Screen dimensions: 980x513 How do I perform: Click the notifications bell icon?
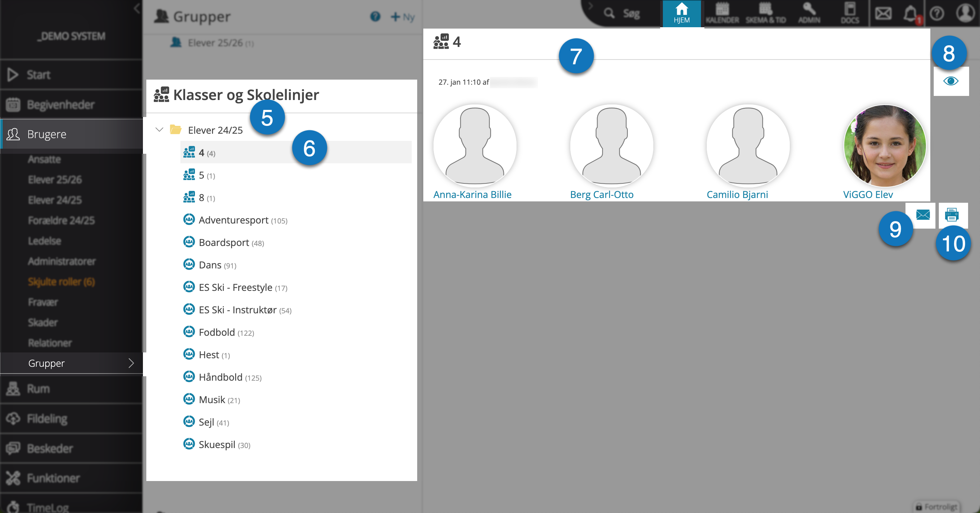click(911, 14)
